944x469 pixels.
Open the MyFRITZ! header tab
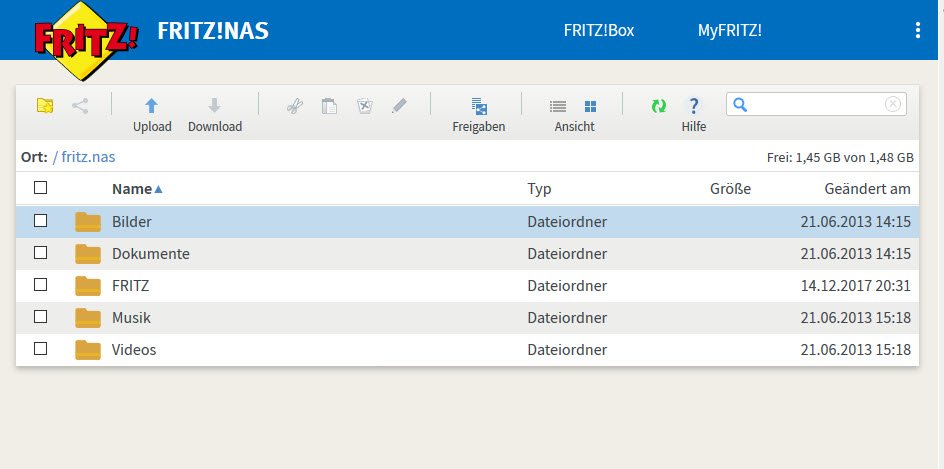(730, 30)
